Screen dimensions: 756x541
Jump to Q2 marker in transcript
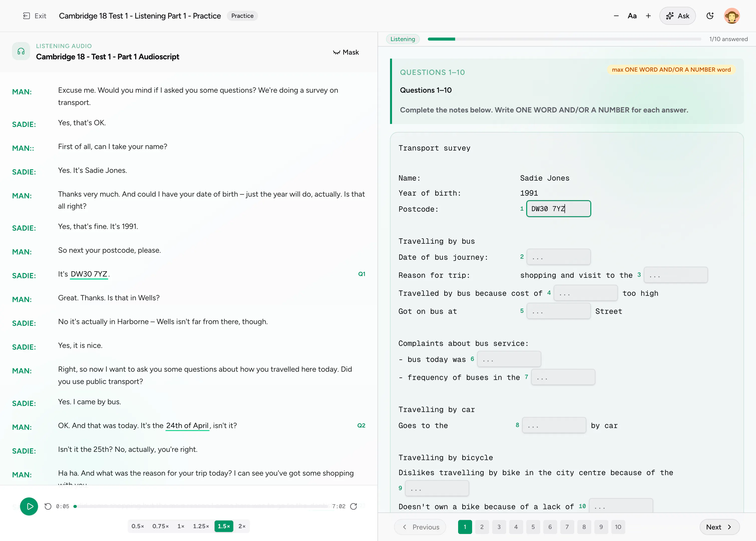(x=361, y=425)
